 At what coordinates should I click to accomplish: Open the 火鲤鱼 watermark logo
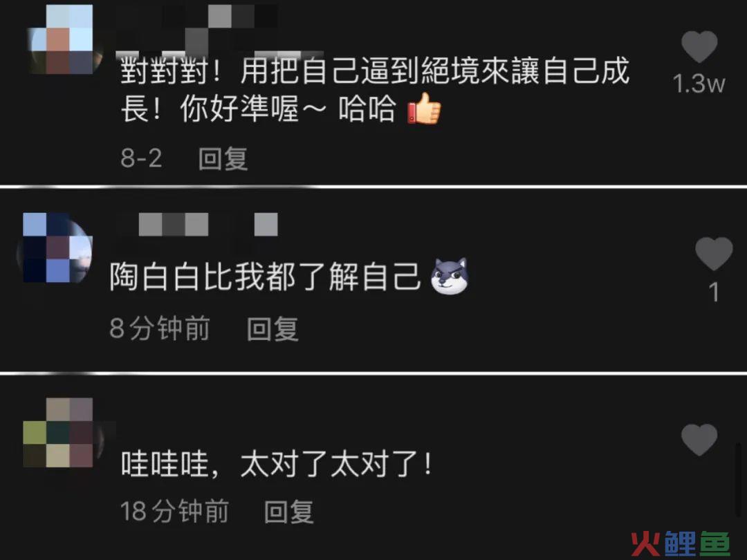click(x=681, y=543)
